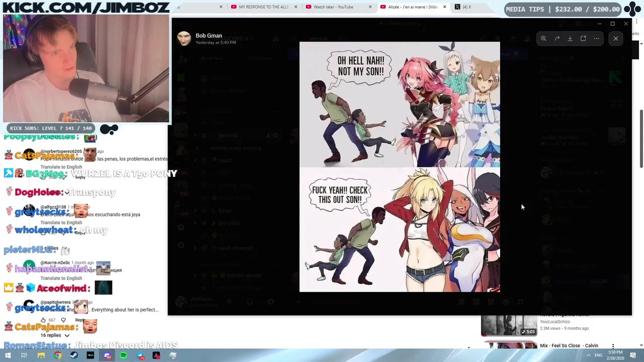
Task: Click the YouTube page vertical scrollbar
Action: (641, 139)
